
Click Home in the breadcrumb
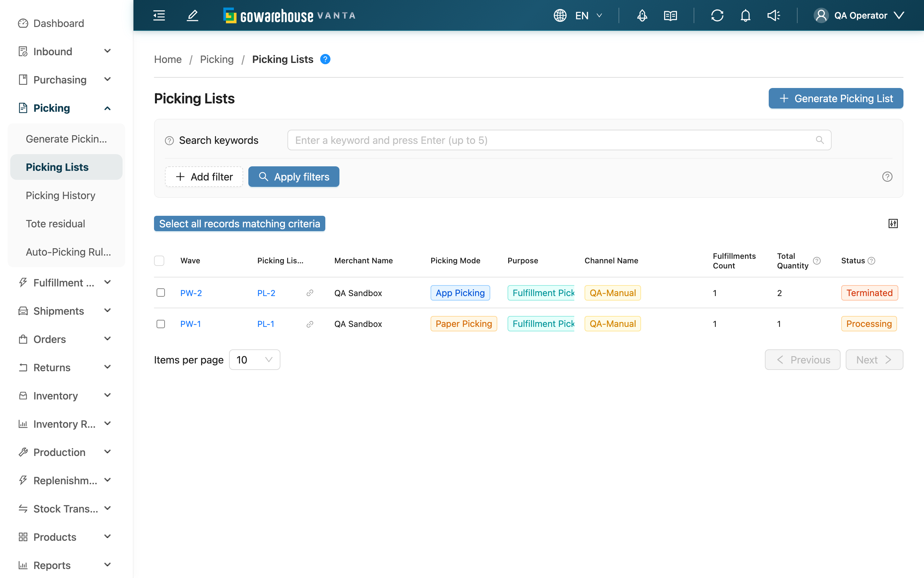click(x=167, y=59)
